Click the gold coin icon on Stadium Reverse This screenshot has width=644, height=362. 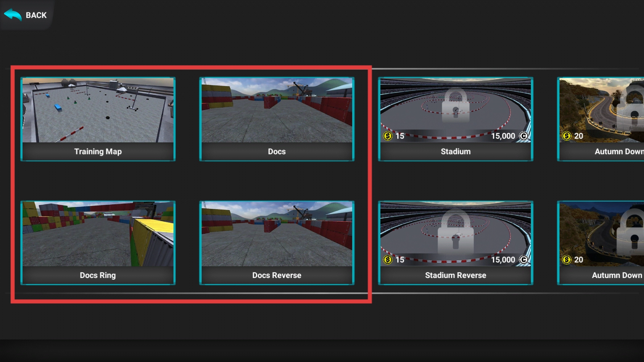[388, 260]
